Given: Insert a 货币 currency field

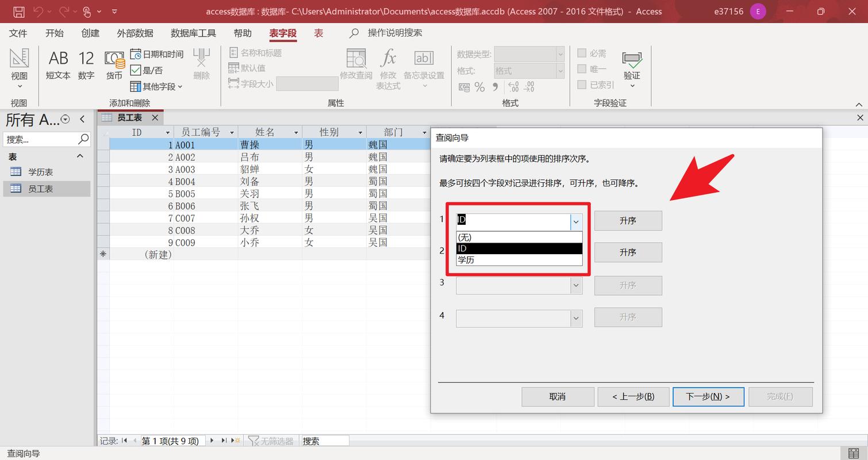Looking at the screenshot, I should [114, 63].
